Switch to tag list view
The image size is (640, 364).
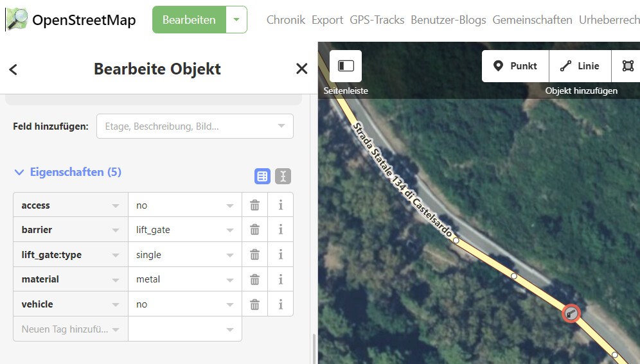pos(262,176)
